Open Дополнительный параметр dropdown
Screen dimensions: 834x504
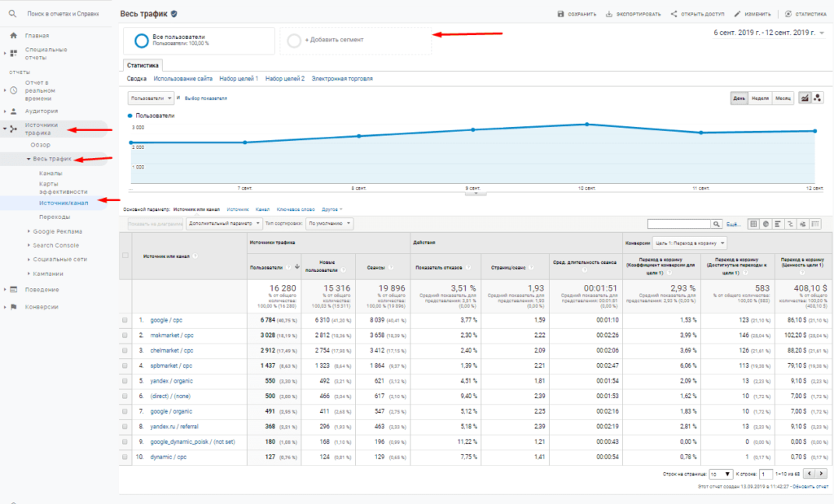(x=224, y=224)
